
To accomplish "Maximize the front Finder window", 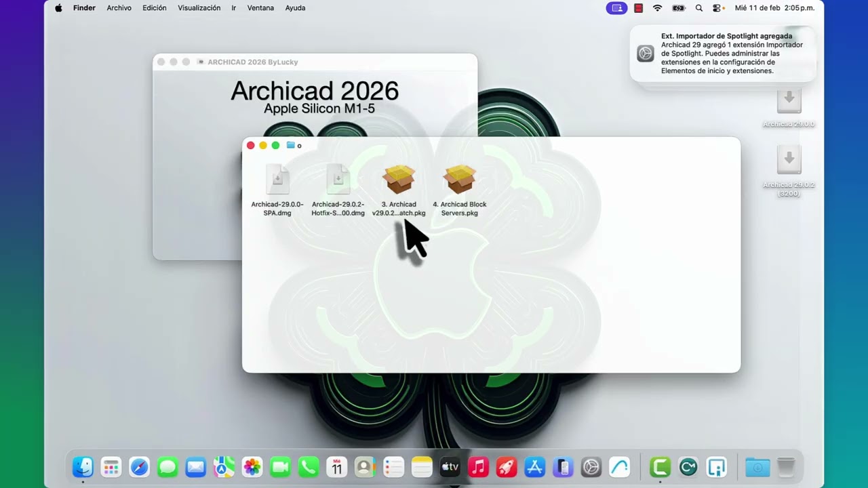I will coord(275,145).
